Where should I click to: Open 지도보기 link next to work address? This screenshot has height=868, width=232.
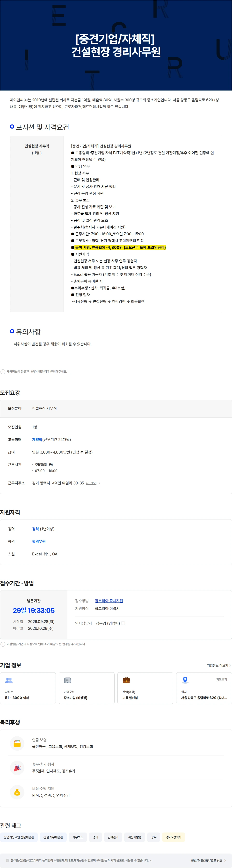pyautogui.click(x=91, y=483)
